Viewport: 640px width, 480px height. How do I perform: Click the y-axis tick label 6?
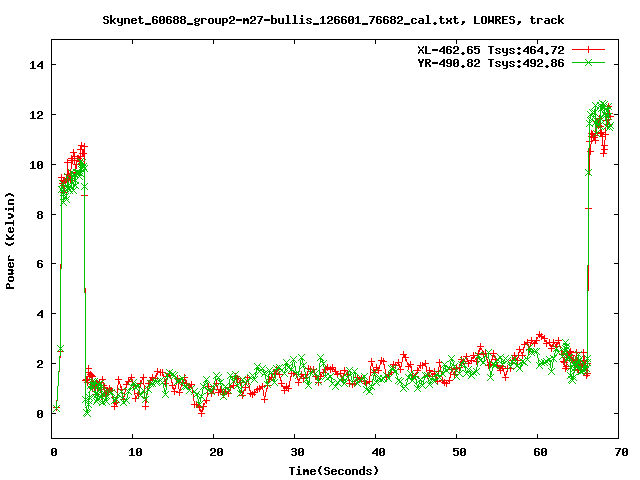40,264
